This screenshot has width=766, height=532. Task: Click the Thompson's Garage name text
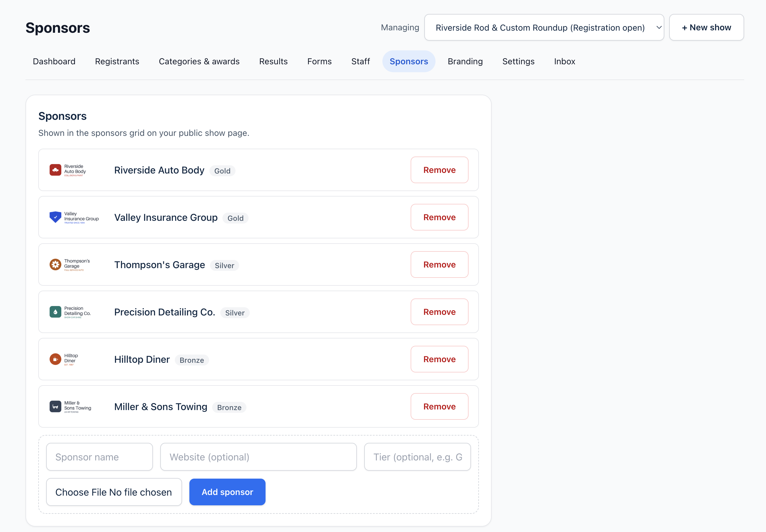pos(159,265)
